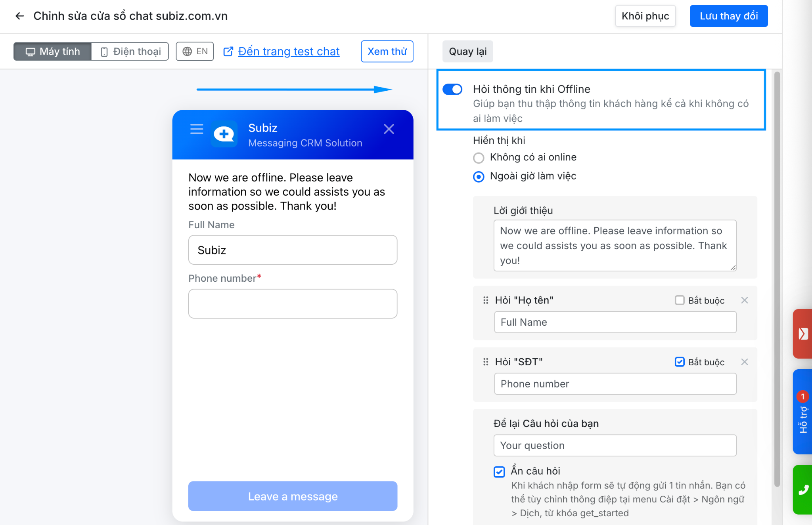Open the "Đến trang test chat" link

click(288, 52)
